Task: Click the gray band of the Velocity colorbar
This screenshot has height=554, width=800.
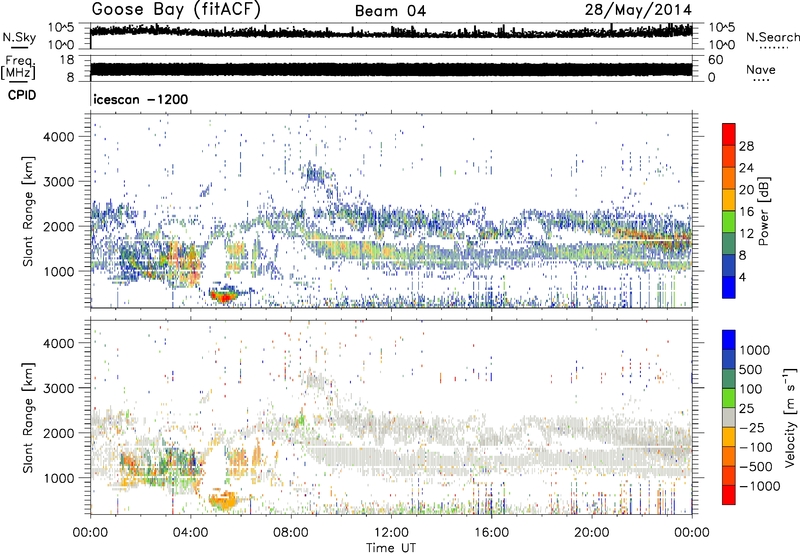Action: [729, 418]
